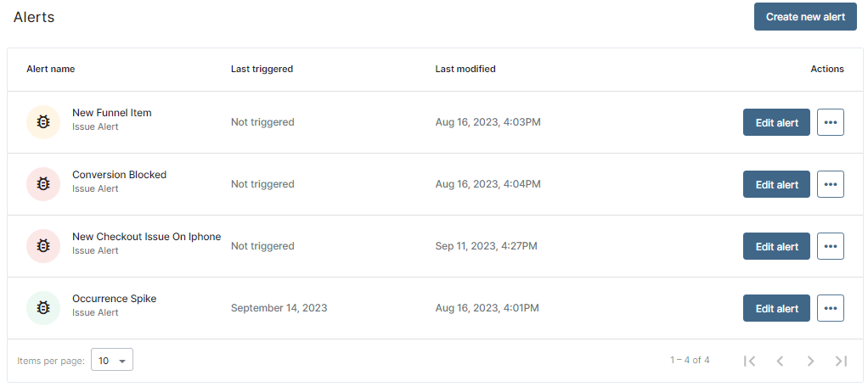Screen dimensions: 868x387
Task: Click the Last triggered column header
Action: (x=262, y=69)
